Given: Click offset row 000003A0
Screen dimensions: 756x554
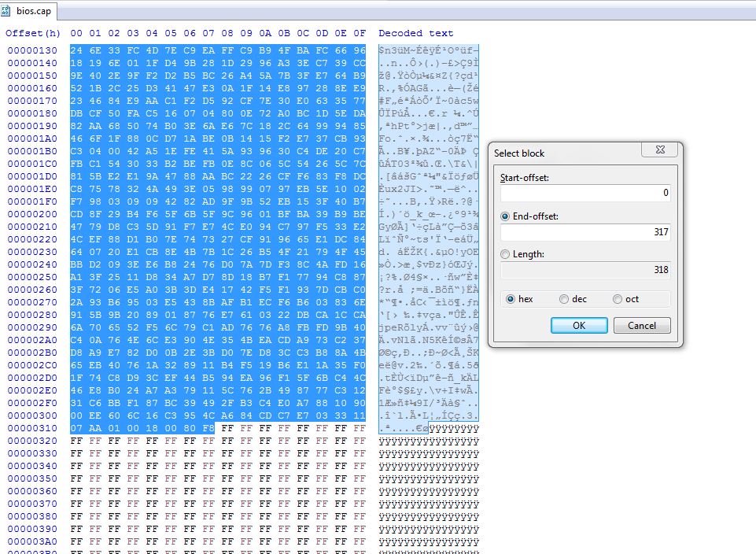Looking at the screenshot, I should tap(32, 541).
